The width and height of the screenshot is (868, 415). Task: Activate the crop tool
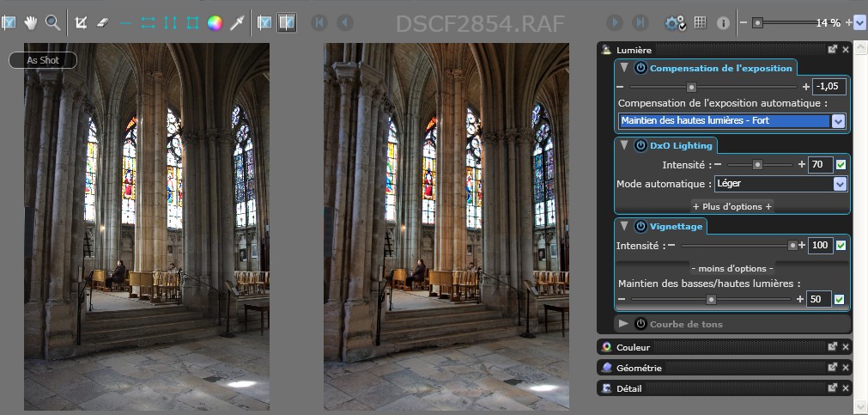pyautogui.click(x=81, y=22)
